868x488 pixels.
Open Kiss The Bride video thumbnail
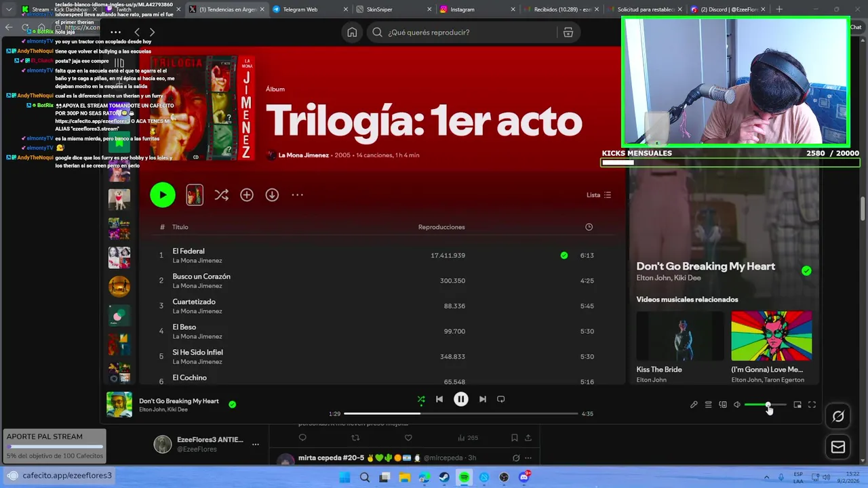pyautogui.click(x=680, y=336)
